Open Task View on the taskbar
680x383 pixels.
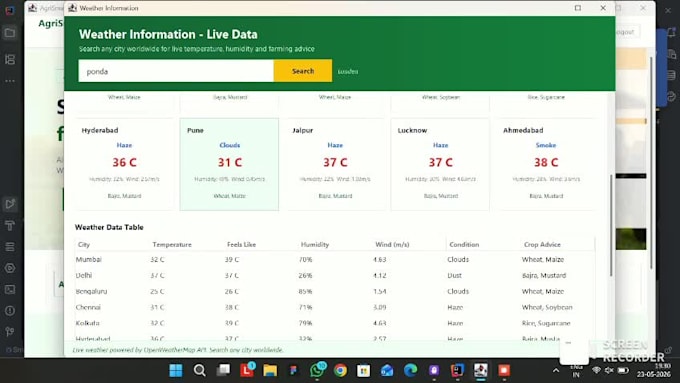click(x=223, y=370)
